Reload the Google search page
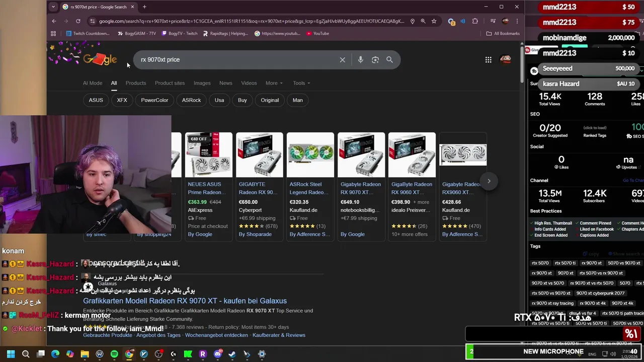Image resolution: width=644 pixels, height=362 pixels. [78, 21]
